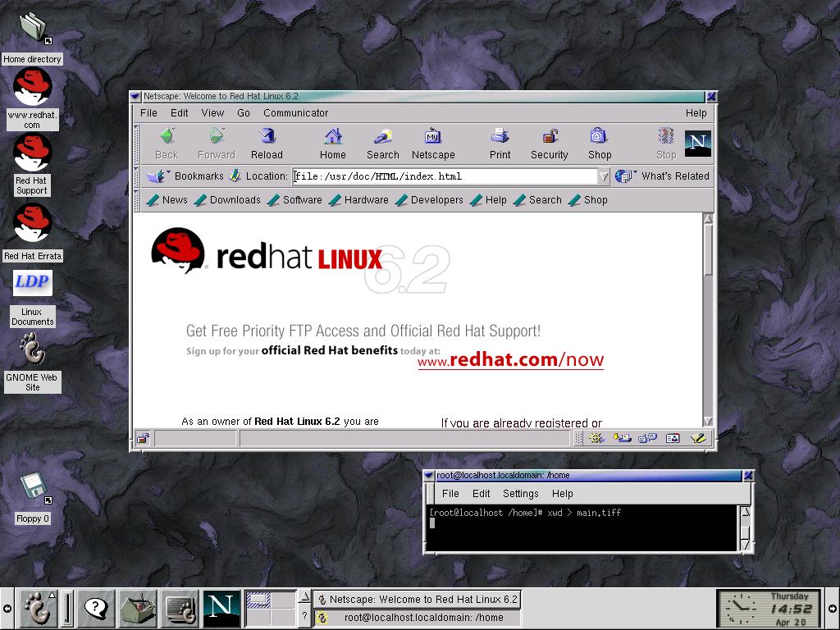840x630 pixels.
Task: Open the terminal launcher on the panel
Action: click(180, 608)
